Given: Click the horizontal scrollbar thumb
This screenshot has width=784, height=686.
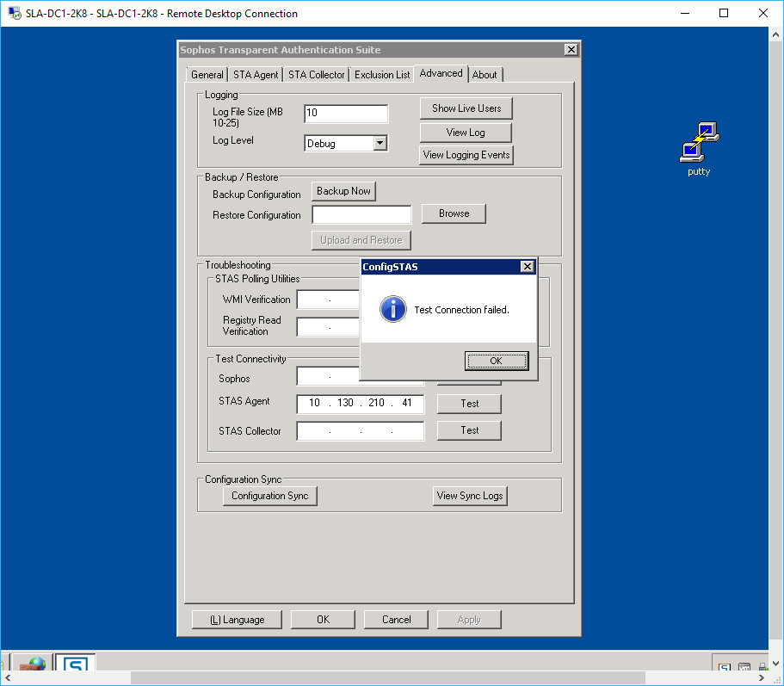Looking at the screenshot, I should point(387,678).
